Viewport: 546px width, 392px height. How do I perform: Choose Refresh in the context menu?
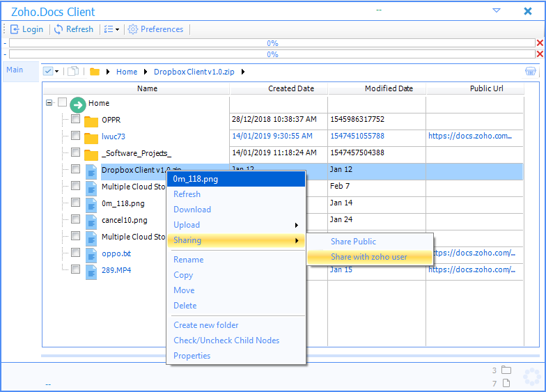tap(236, 194)
